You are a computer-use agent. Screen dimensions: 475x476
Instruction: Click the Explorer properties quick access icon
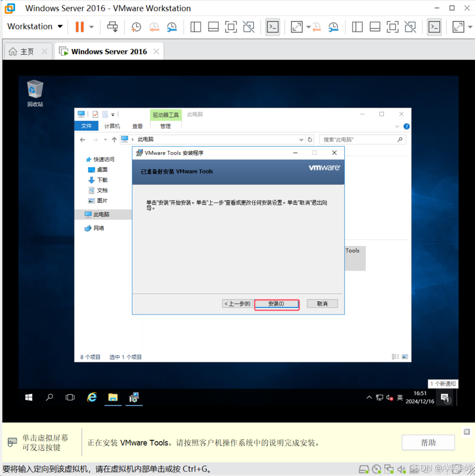pos(95,114)
